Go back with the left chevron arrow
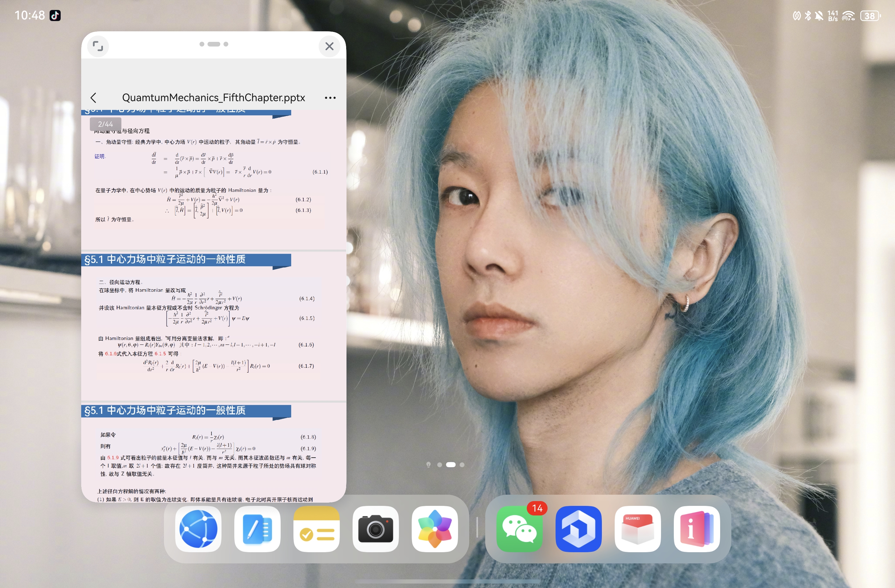This screenshot has width=895, height=588. pos(94,98)
